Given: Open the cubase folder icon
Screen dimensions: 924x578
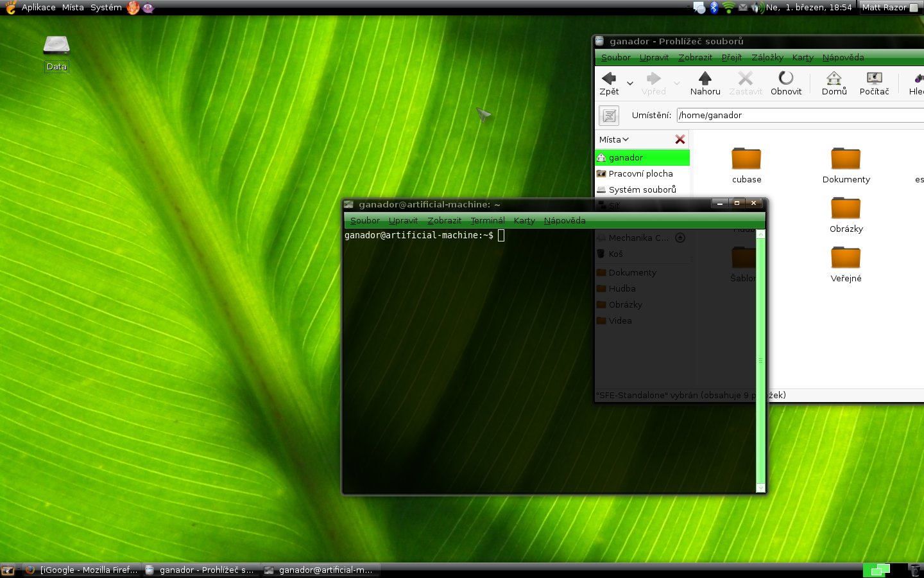Looking at the screenshot, I should [746, 159].
